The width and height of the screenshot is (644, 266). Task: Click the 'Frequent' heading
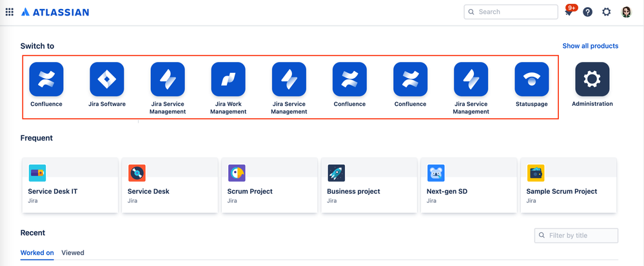(x=37, y=138)
